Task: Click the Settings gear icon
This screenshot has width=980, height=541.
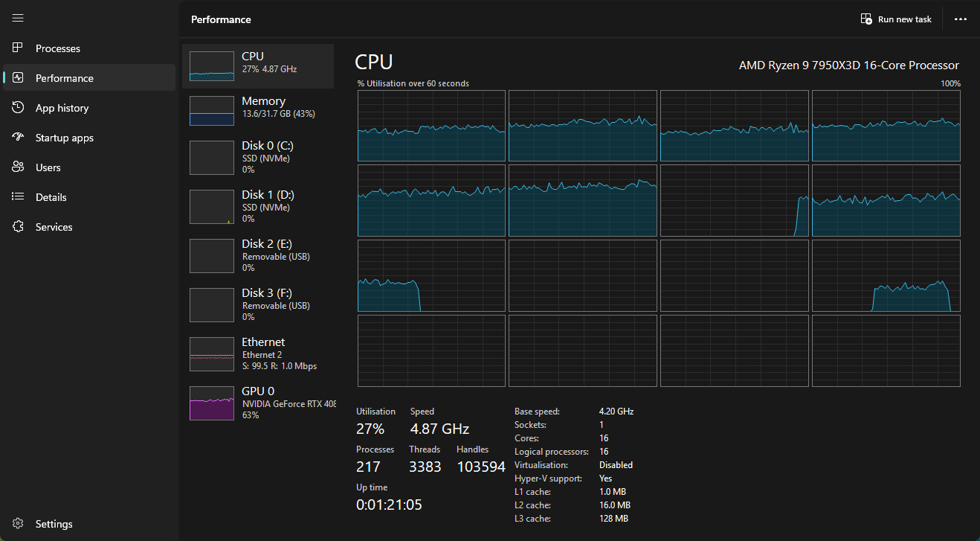Action: tap(19, 524)
